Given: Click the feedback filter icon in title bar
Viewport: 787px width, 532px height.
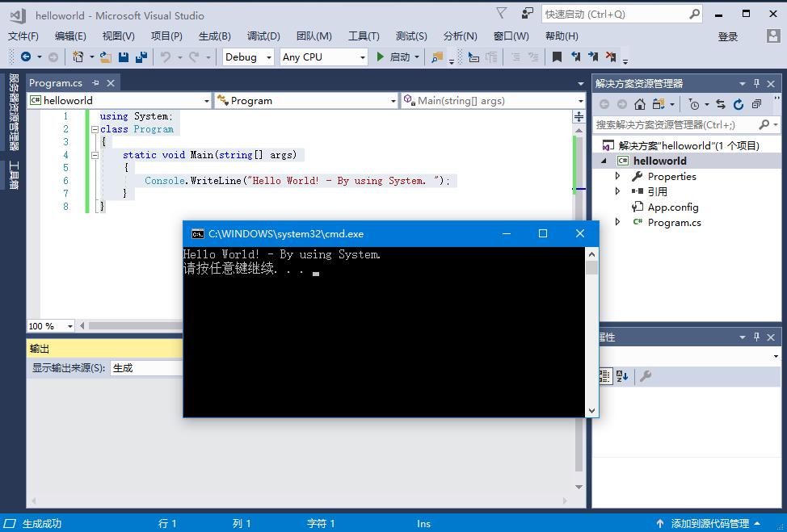Looking at the screenshot, I should [502, 14].
